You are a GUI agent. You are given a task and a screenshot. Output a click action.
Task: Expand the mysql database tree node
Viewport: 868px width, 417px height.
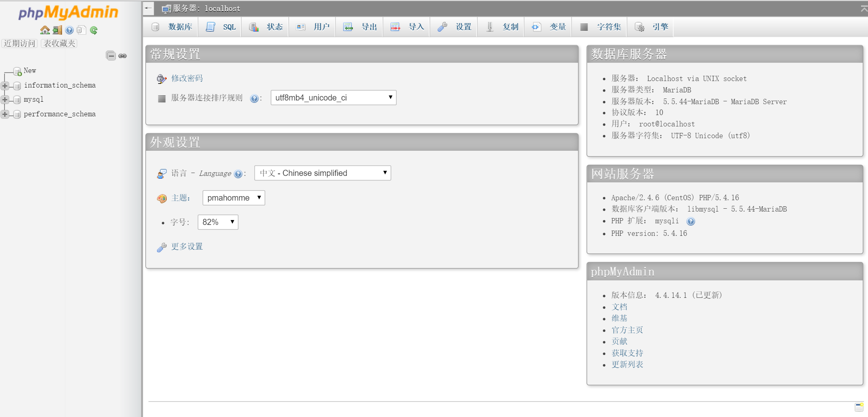pos(5,100)
